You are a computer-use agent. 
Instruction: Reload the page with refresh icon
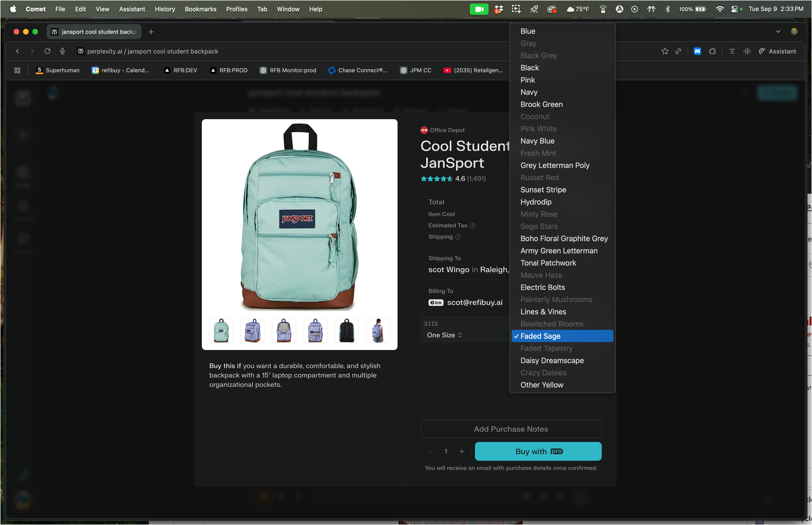coord(47,51)
